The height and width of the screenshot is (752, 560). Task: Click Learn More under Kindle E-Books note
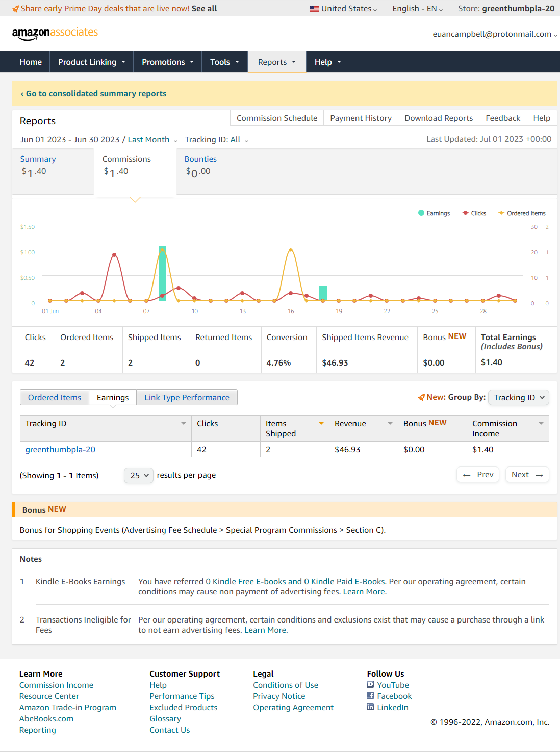[364, 591]
